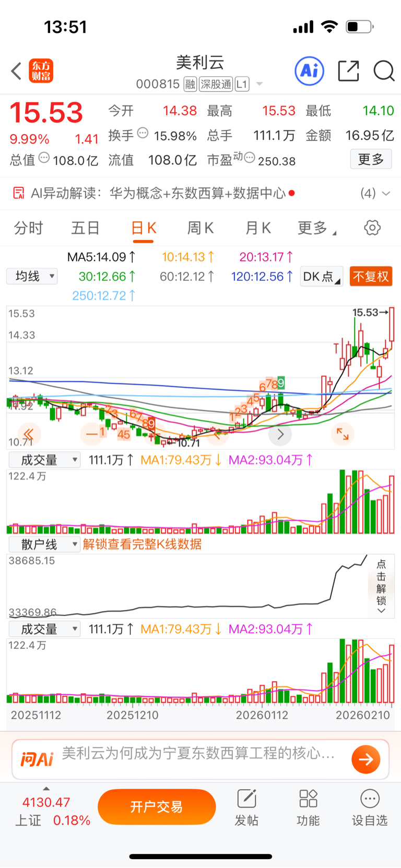Tap the orange send arrow button

[x=365, y=759]
